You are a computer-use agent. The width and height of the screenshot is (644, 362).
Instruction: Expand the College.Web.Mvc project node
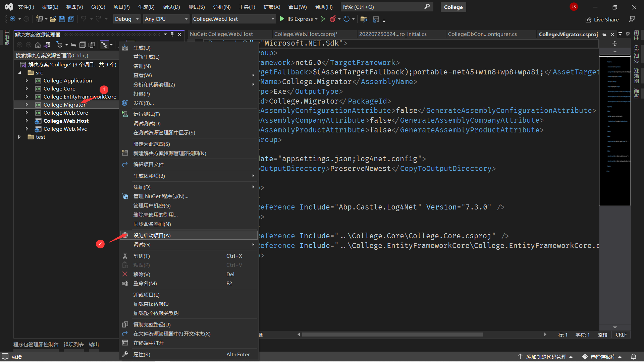tap(27, 129)
